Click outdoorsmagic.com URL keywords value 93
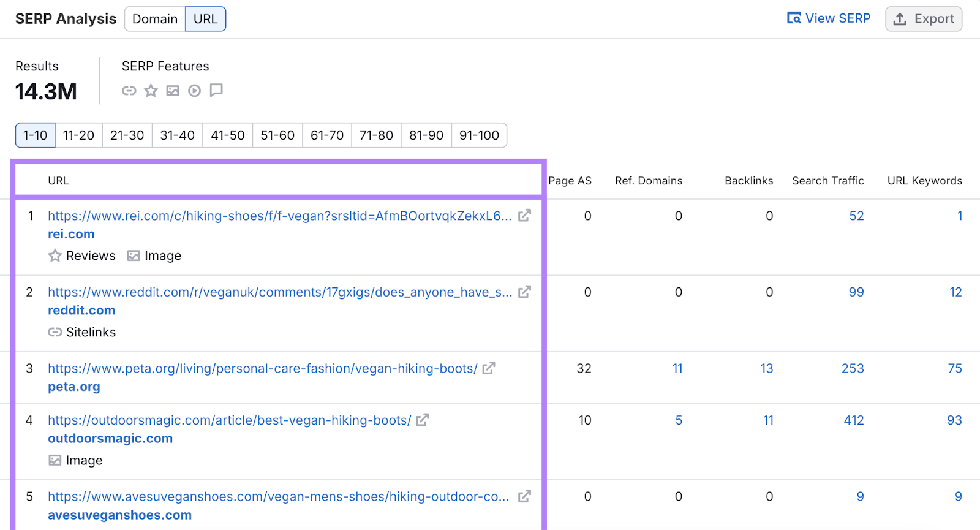Viewport: 980px width, 530px height. pyautogui.click(x=954, y=420)
